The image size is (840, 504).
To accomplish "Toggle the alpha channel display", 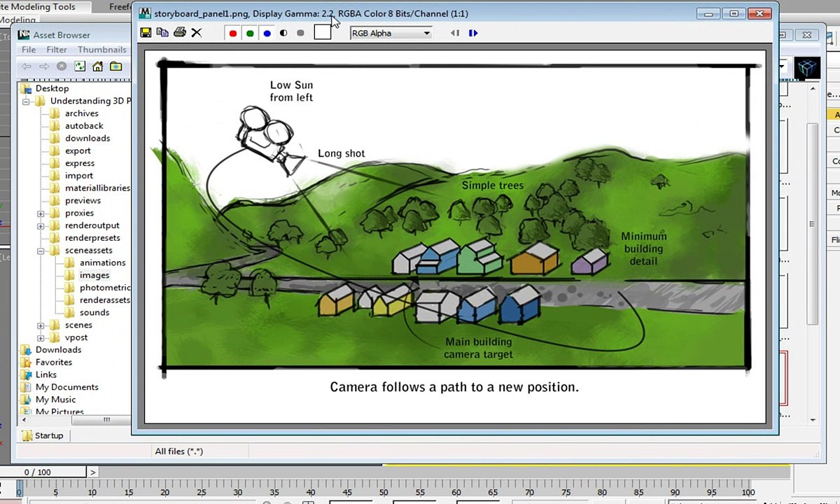I will [x=283, y=33].
